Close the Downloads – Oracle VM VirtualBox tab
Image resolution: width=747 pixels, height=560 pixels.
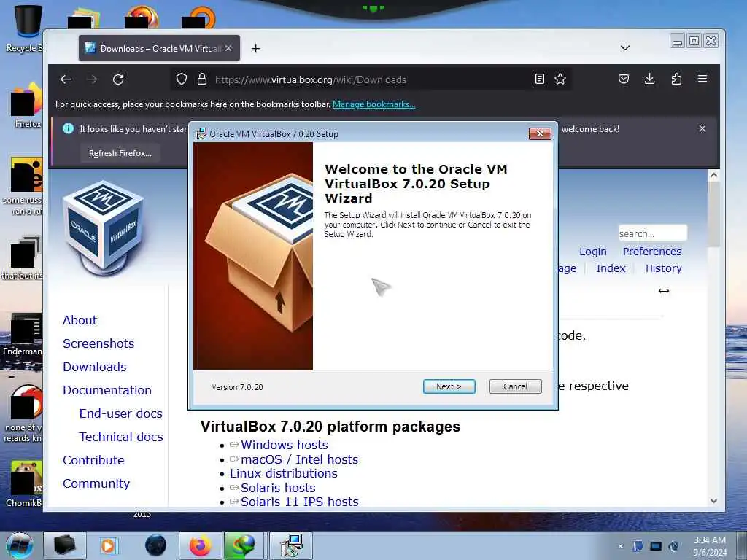point(228,48)
